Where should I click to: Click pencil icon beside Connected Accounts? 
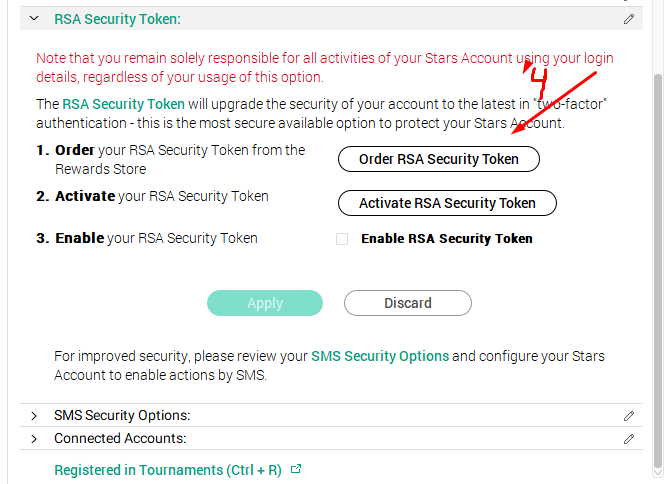(629, 439)
